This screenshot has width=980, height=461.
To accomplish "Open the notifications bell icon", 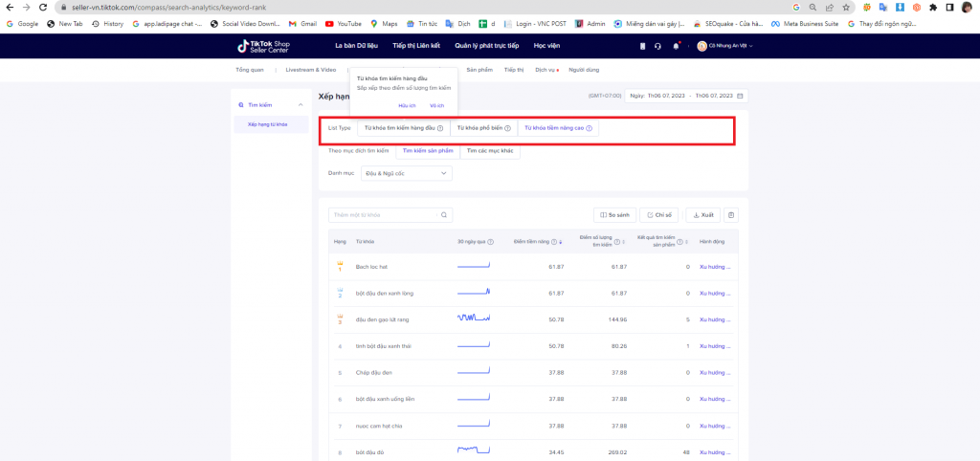I will 676,46.
